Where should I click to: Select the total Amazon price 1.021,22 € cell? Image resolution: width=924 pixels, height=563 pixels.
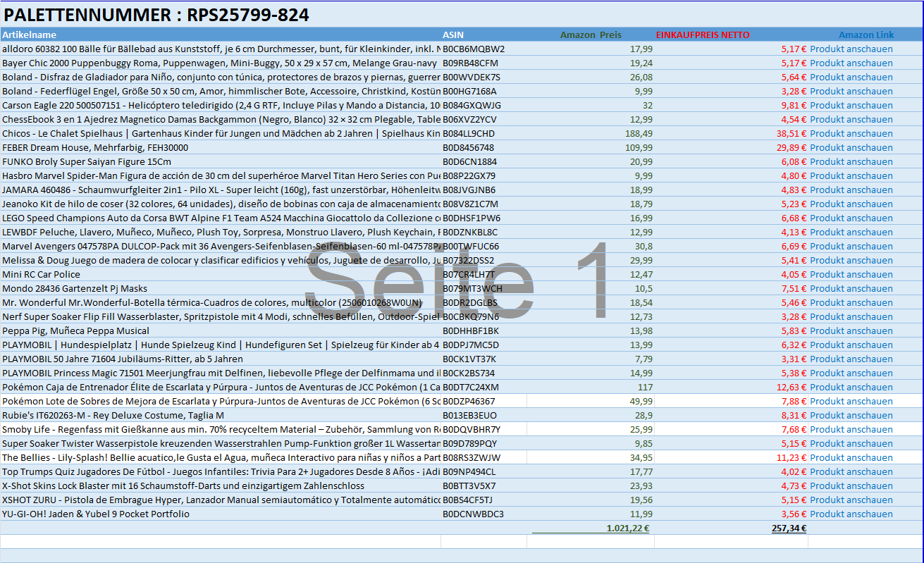[x=627, y=528]
